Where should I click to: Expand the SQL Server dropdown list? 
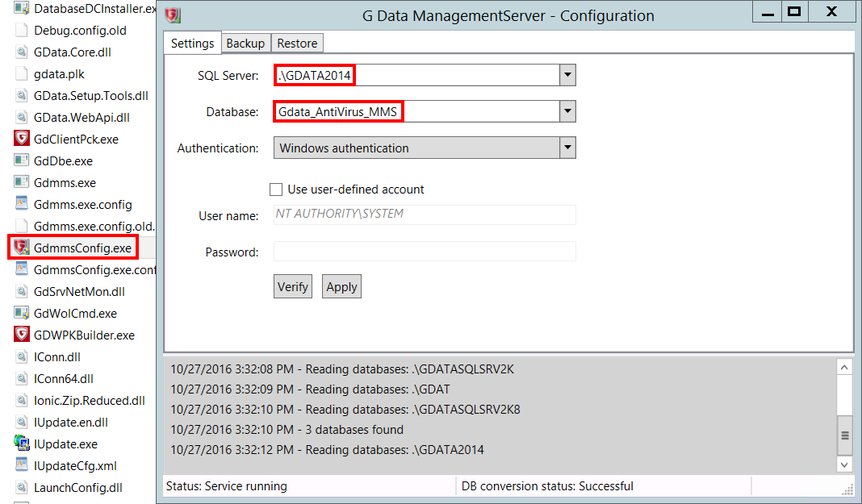click(x=567, y=75)
